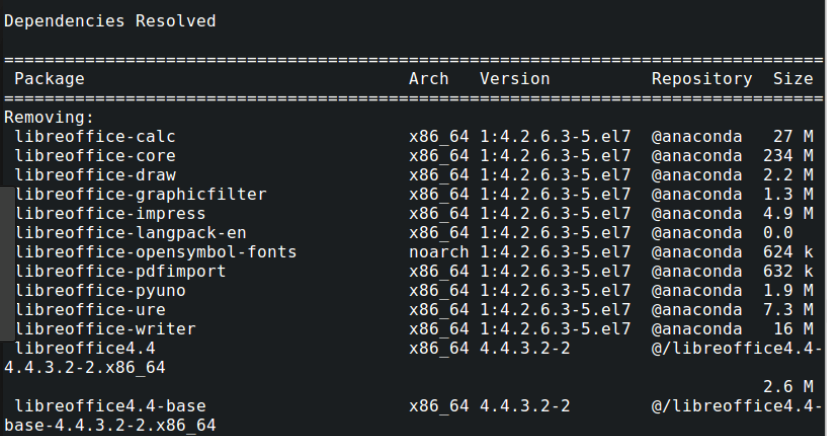
Task: Click the 'Dependencies Resolved' text line
Action: tap(109, 20)
